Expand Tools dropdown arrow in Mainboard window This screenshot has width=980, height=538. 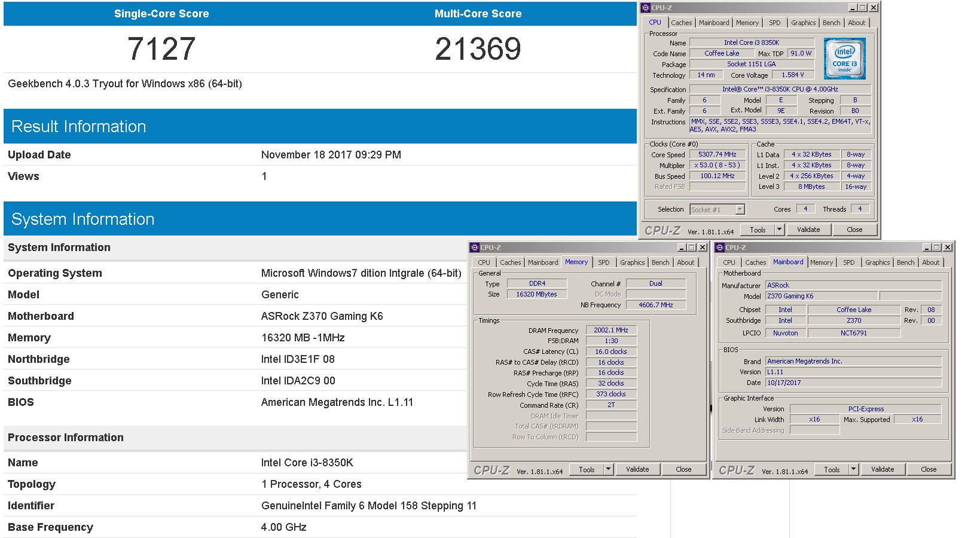[x=853, y=469]
